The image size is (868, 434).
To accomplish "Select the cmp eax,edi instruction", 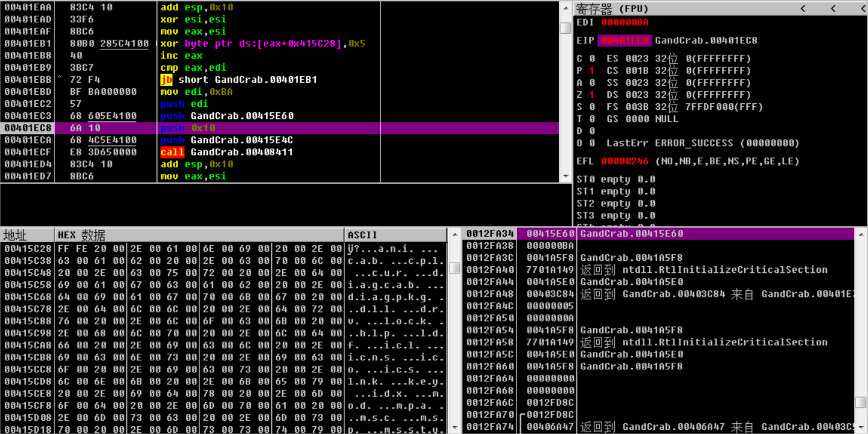I will coord(280,68).
